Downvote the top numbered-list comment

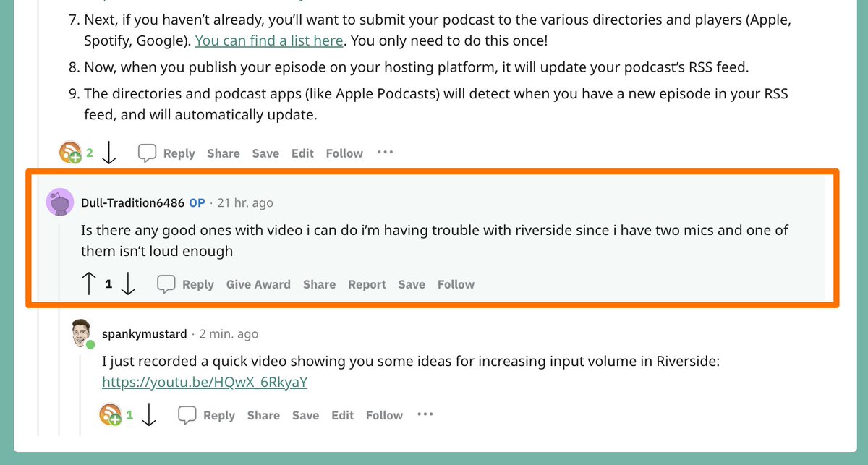[109, 153]
